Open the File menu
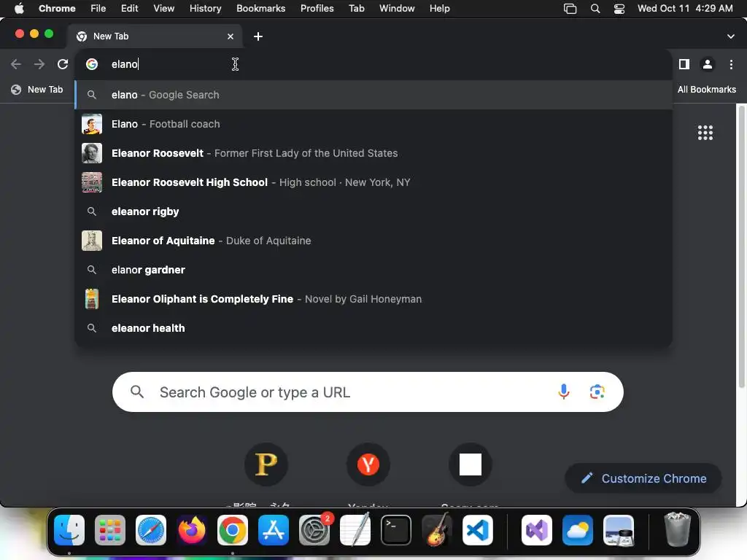The width and height of the screenshot is (747, 560). pos(98,9)
